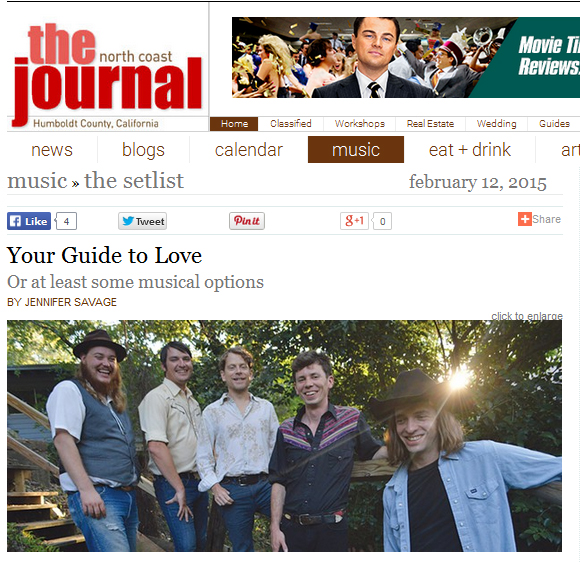
Task: Click the Google plus count bubble
Action: point(382,221)
